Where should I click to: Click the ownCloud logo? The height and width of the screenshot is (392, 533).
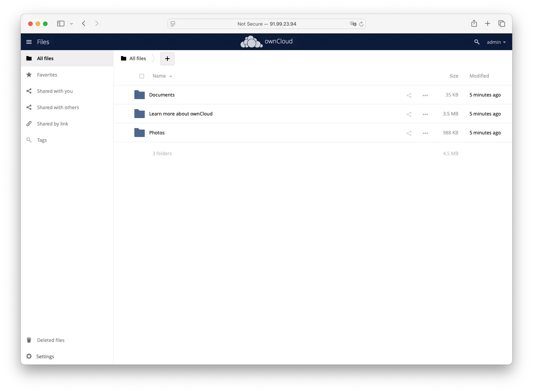[x=266, y=42]
